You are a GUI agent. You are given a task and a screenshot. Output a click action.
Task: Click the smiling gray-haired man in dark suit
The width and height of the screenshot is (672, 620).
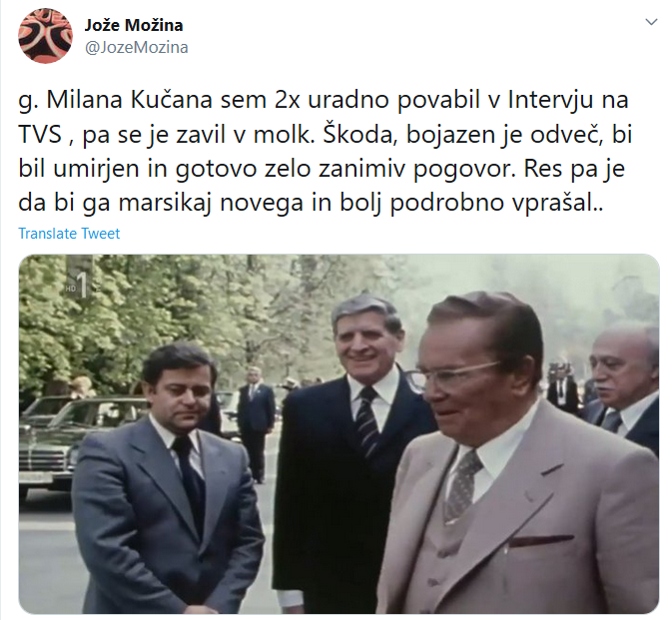pos(355,450)
